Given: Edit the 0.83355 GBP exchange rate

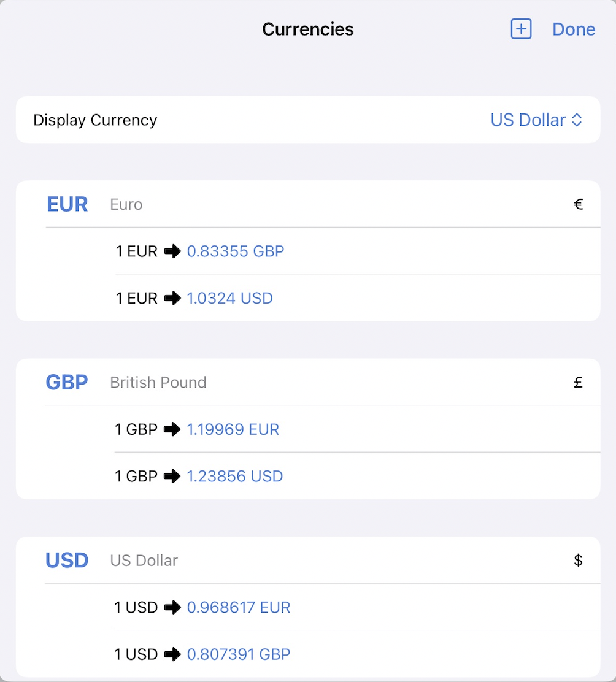Looking at the screenshot, I should [x=236, y=251].
